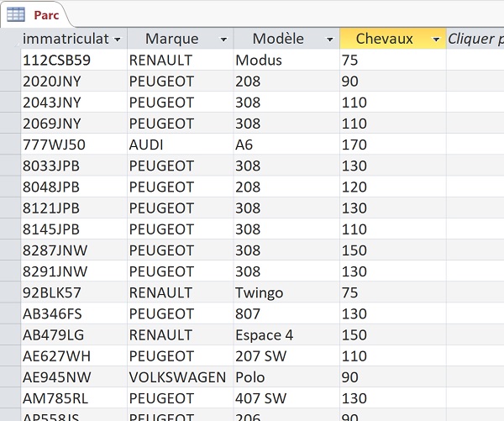Select the Chevaux column header
This screenshot has width=504, height=421.
[393, 39]
